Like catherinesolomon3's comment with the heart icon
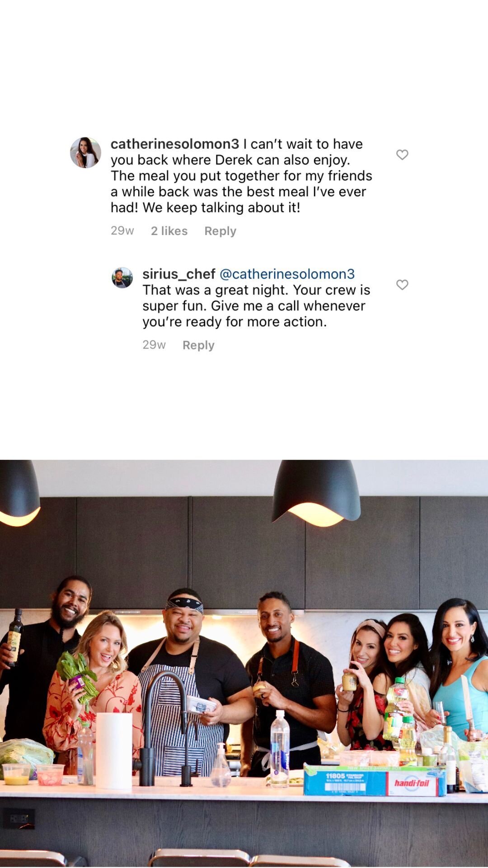This screenshot has height=868, width=488. point(402,155)
